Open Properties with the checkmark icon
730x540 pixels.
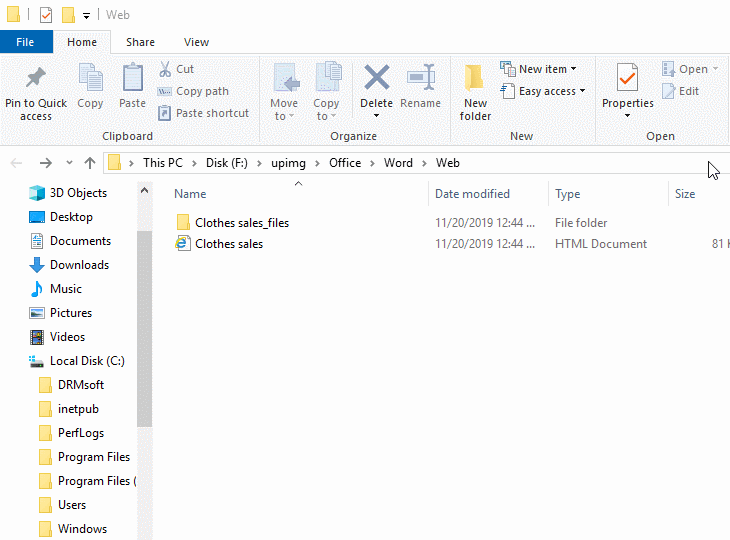(627, 78)
